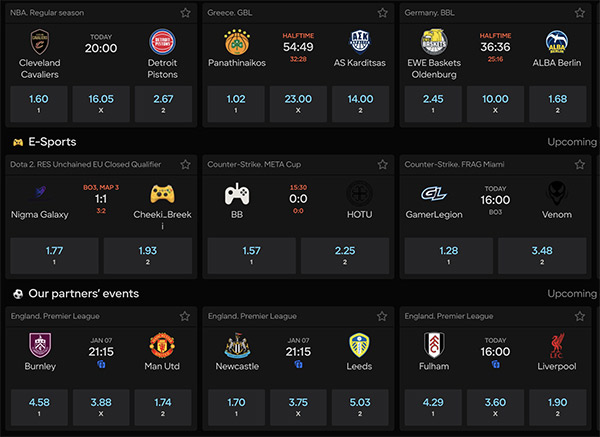Bet on Nigma Galaxy at 1.77 odds
Image resolution: width=600 pixels, height=437 pixels.
(x=54, y=256)
